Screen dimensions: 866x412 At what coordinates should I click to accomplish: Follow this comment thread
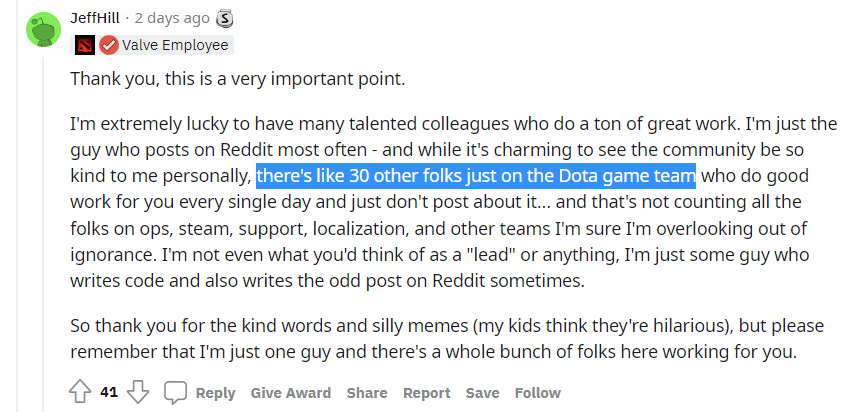(x=537, y=393)
